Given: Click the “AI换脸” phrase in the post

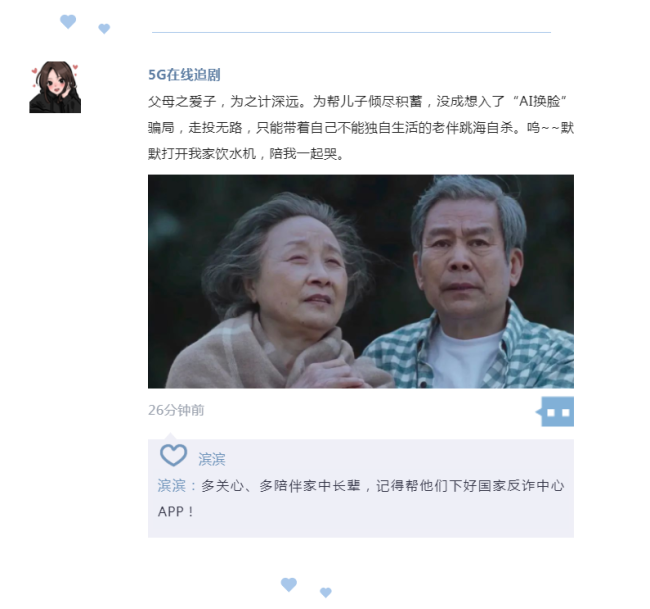Looking at the screenshot, I should pos(540,101).
